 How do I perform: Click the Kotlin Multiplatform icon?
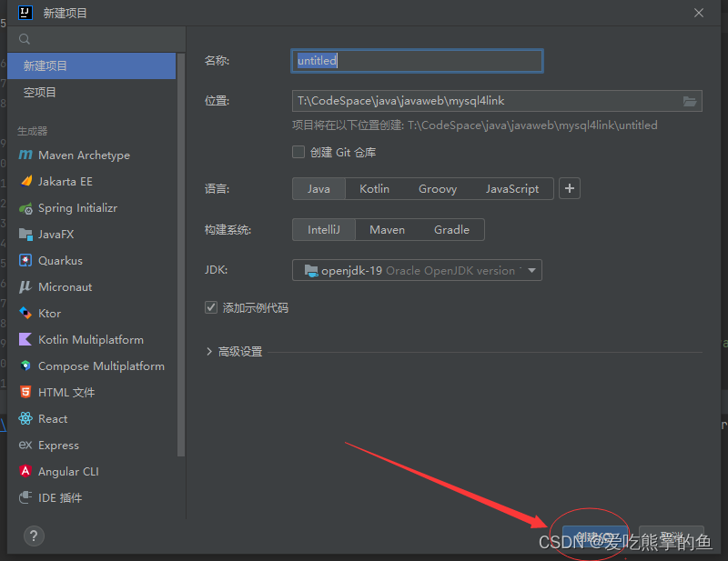[x=25, y=339]
